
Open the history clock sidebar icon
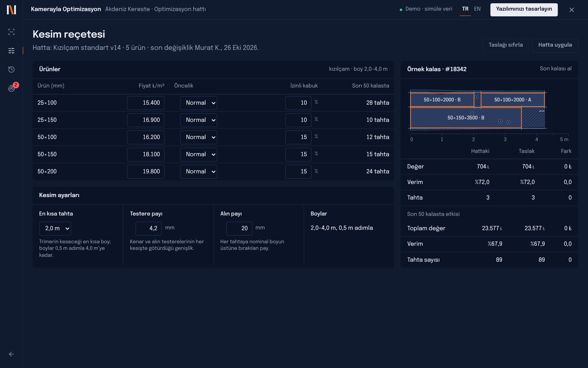pyautogui.click(x=11, y=69)
